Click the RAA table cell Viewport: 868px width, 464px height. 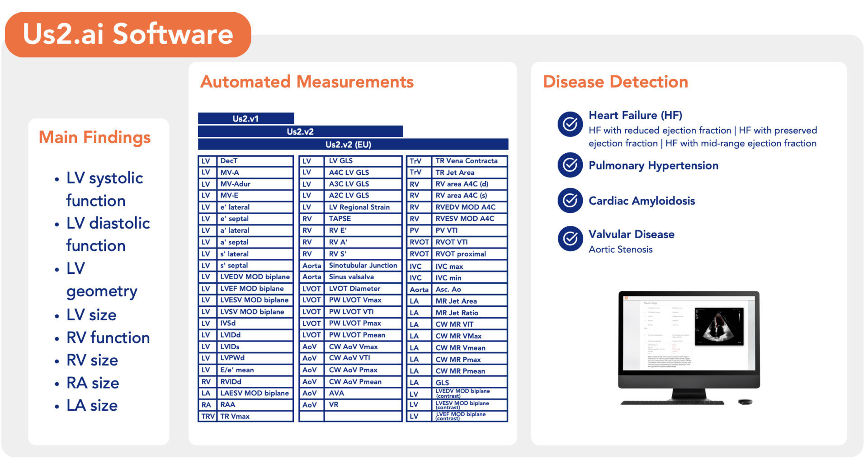point(255,404)
